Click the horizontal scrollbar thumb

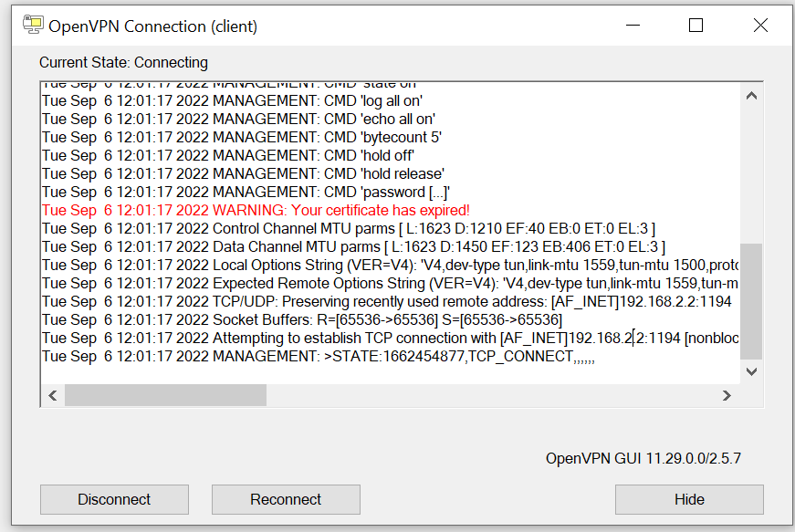click(x=164, y=395)
